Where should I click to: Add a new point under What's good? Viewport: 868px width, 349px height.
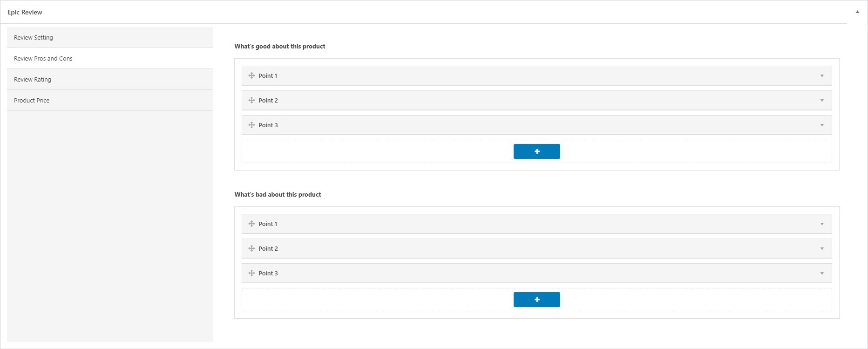click(x=536, y=151)
